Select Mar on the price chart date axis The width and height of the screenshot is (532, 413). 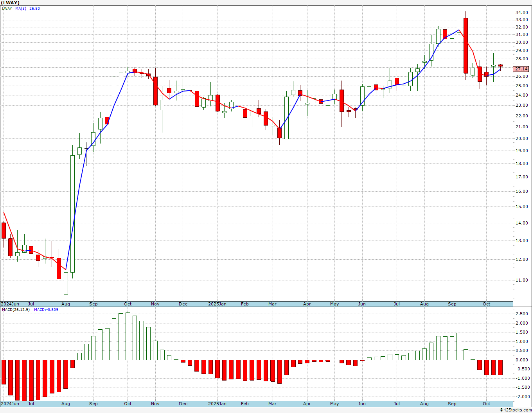(272, 304)
